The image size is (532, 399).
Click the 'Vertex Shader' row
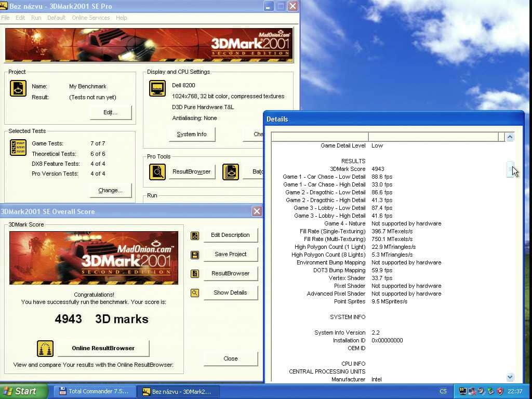pyautogui.click(x=388, y=278)
